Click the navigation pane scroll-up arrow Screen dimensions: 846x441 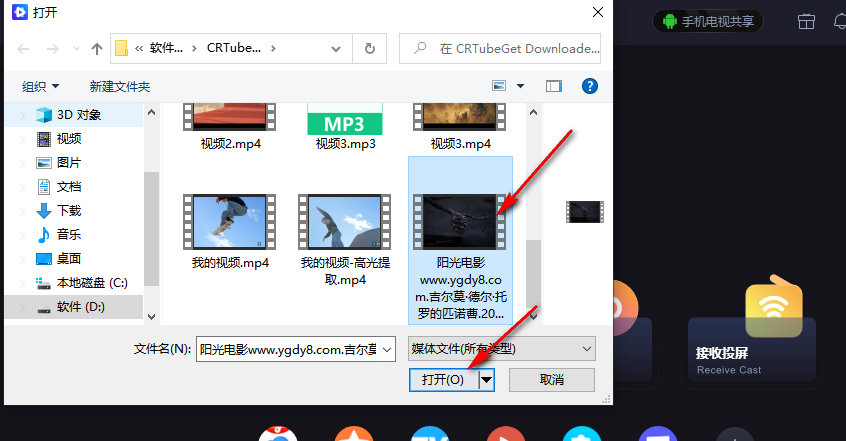[x=152, y=112]
